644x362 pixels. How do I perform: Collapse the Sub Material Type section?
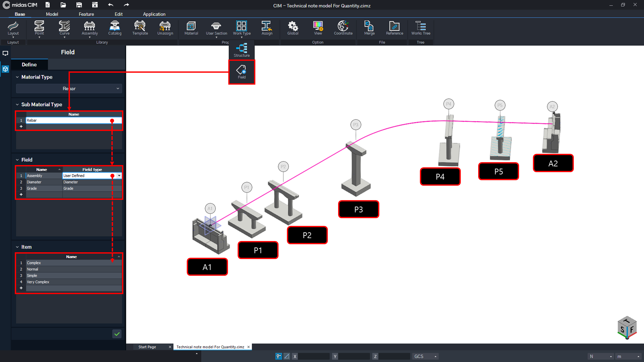pyautogui.click(x=17, y=105)
